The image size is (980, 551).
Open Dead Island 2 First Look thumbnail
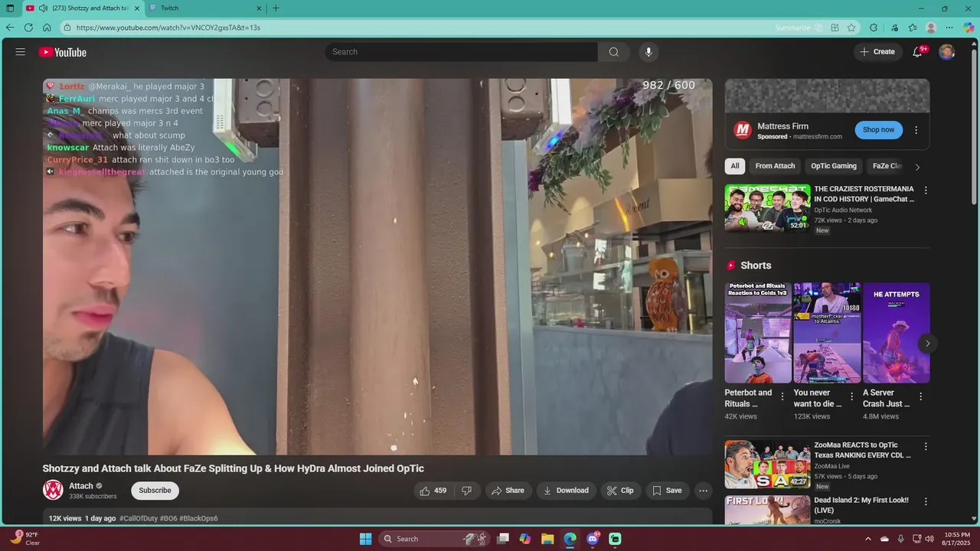(x=768, y=510)
